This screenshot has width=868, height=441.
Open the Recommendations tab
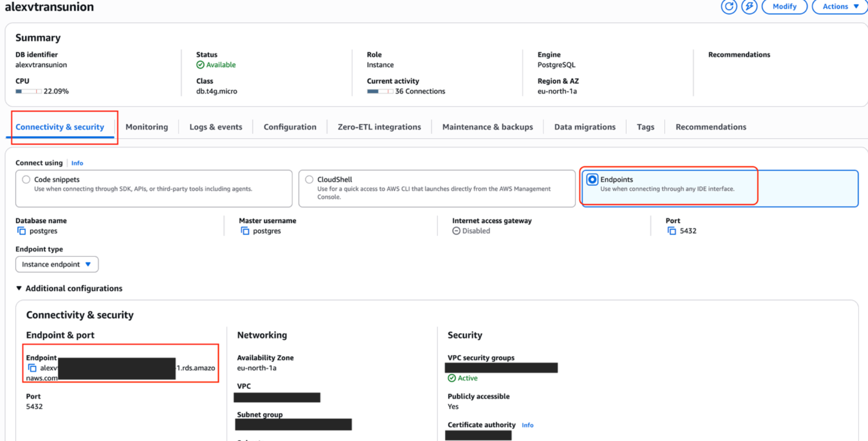point(711,127)
